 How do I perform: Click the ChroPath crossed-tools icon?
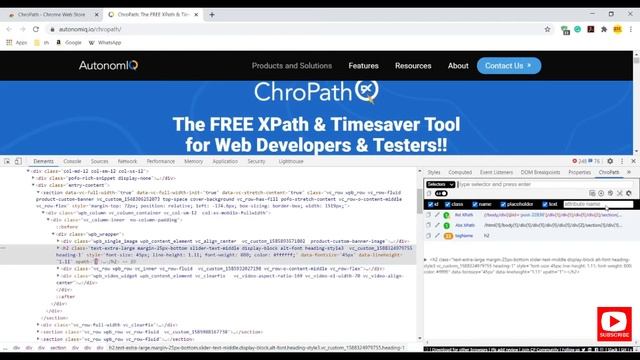[620, 193]
